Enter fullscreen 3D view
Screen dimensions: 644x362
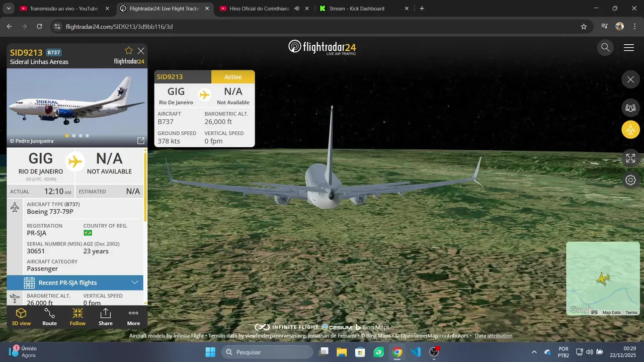[x=630, y=158]
